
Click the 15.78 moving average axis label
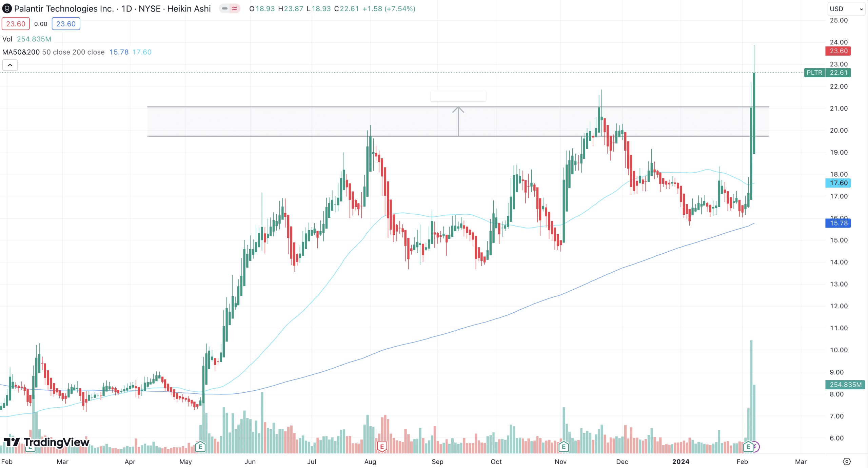[x=838, y=223]
